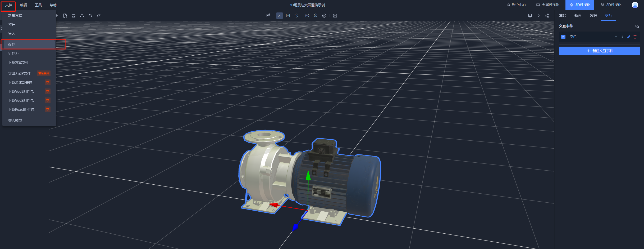The image size is (644, 249).
Task: Click the 交互事件 section heading
Action: click(566, 26)
